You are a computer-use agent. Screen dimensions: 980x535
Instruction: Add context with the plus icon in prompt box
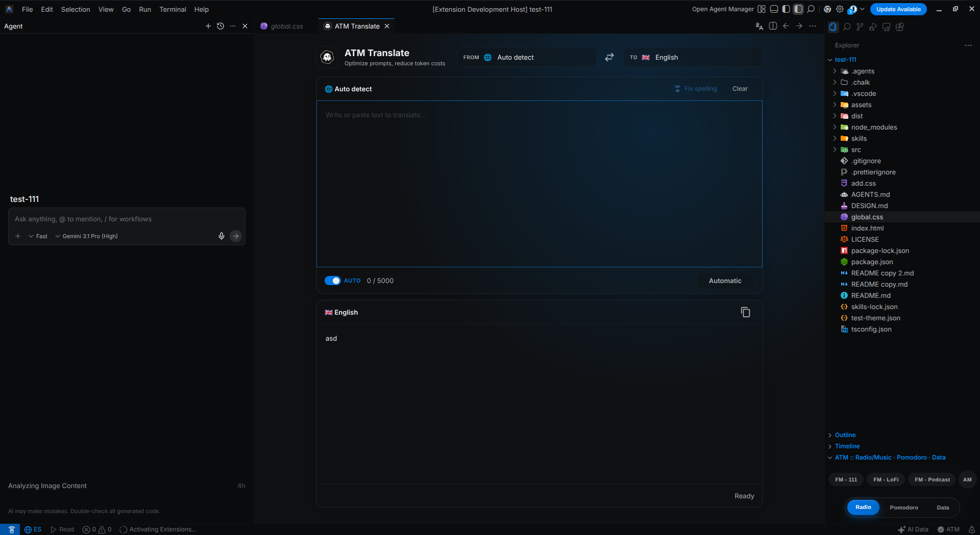tap(18, 236)
